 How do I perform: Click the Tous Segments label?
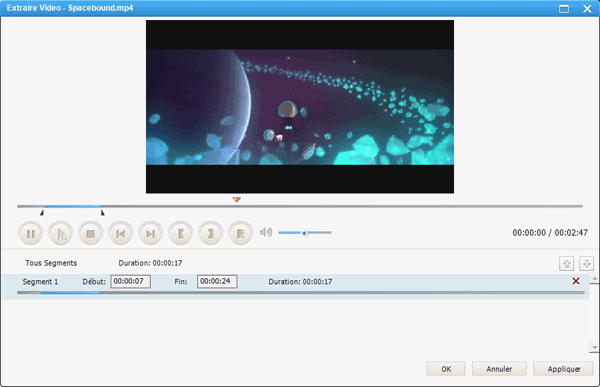(x=51, y=263)
